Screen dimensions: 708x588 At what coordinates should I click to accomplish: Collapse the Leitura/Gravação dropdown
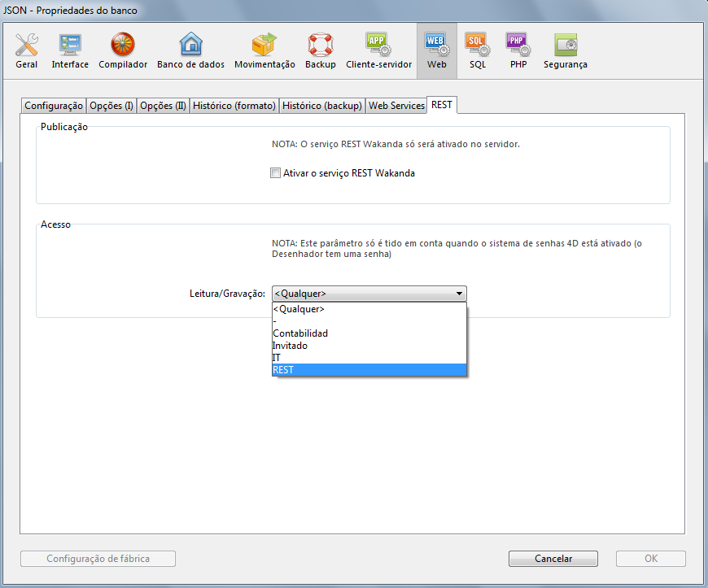(369, 294)
